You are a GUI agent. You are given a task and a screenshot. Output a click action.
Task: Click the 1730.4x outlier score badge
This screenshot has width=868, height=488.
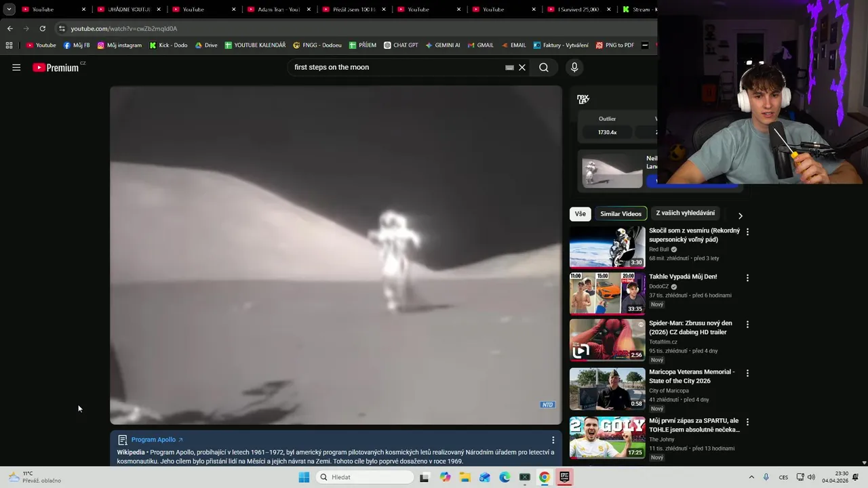[607, 132]
